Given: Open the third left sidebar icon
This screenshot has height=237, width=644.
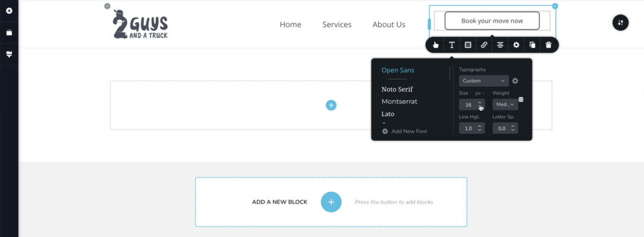Looking at the screenshot, I should tap(9, 54).
